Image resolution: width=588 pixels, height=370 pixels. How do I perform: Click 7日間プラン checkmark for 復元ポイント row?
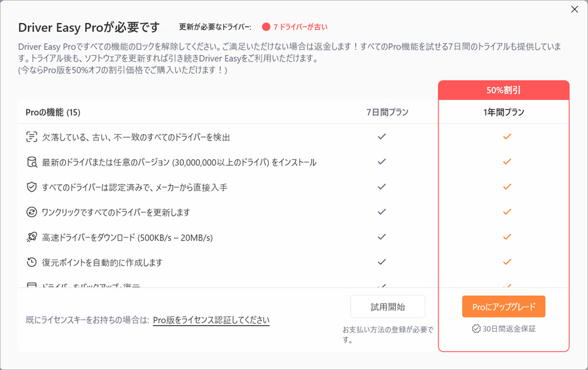point(382,262)
